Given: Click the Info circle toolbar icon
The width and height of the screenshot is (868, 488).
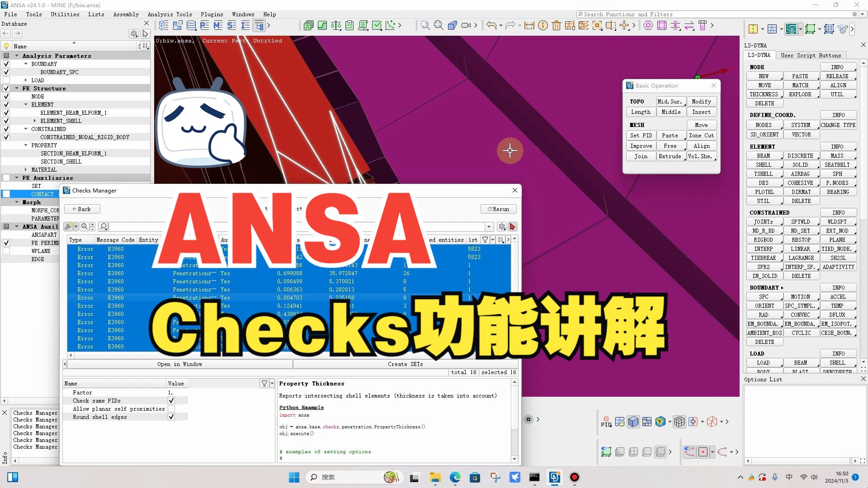Looking at the screenshot, I should 543,26.
